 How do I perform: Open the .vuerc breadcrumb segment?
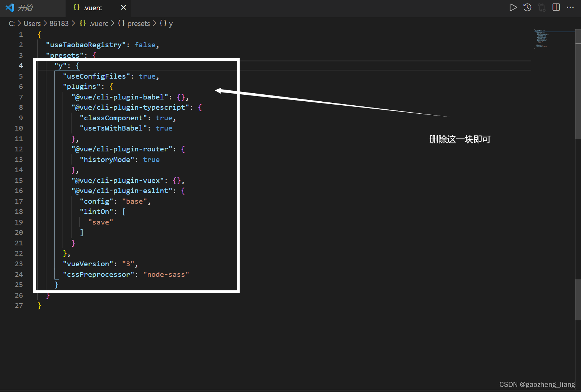[x=94, y=23]
